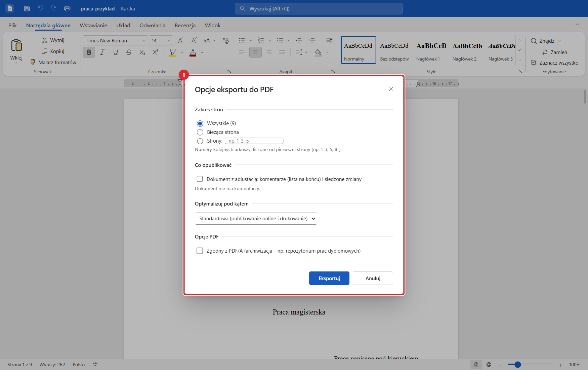
Task: Click Zaznacz wszystko button
Action: click(554, 63)
